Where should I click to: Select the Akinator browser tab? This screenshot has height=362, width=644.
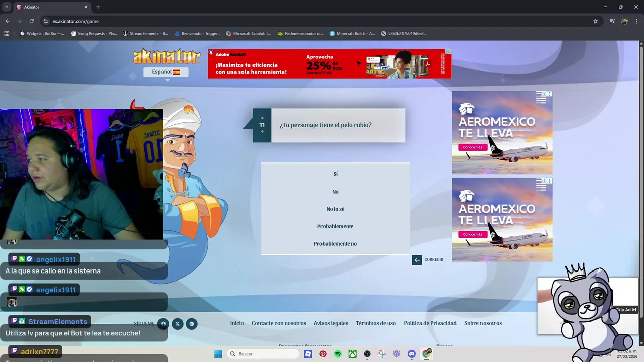tap(52, 7)
